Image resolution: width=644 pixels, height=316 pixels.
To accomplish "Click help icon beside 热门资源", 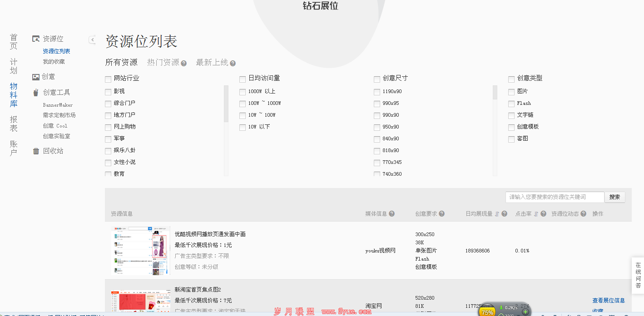I will (x=184, y=64).
